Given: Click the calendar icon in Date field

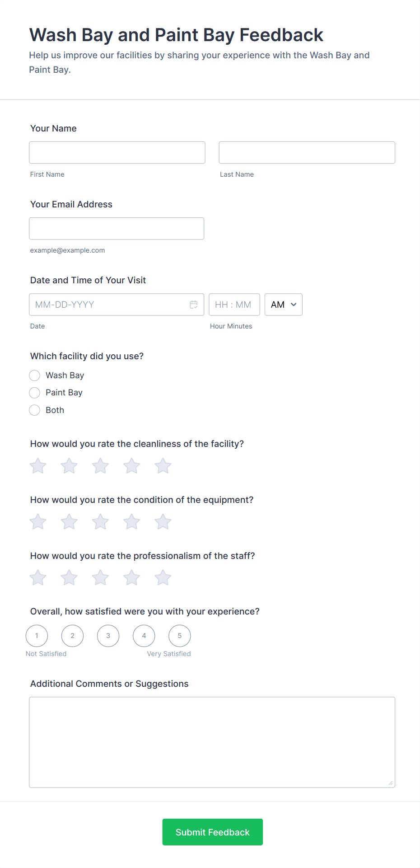Looking at the screenshot, I should [194, 305].
